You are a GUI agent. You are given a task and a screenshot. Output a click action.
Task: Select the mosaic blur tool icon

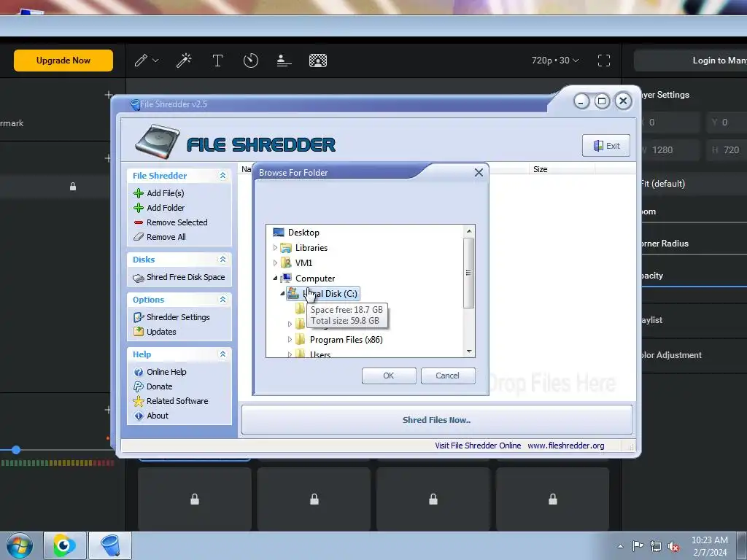point(318,61)
